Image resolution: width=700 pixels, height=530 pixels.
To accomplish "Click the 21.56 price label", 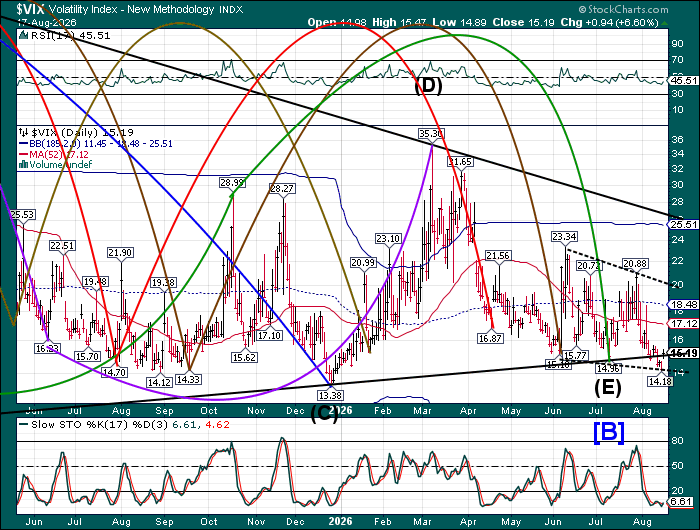I will 498,255.
